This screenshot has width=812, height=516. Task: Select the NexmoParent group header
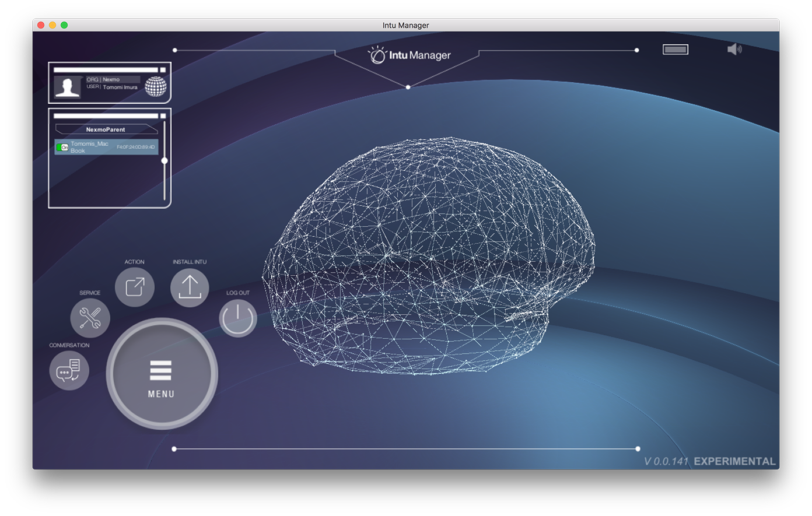click(x=106, y=129)
